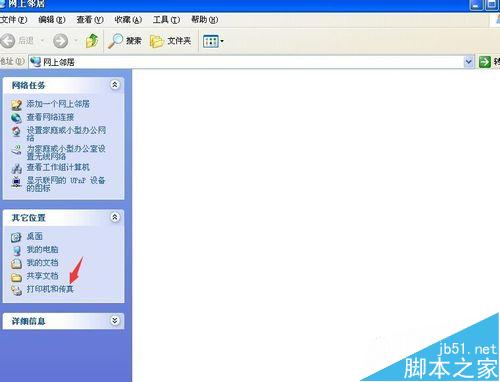The image size is (500, 382).
Task: Click the UPnP devices icon
Action: (16, 182)
